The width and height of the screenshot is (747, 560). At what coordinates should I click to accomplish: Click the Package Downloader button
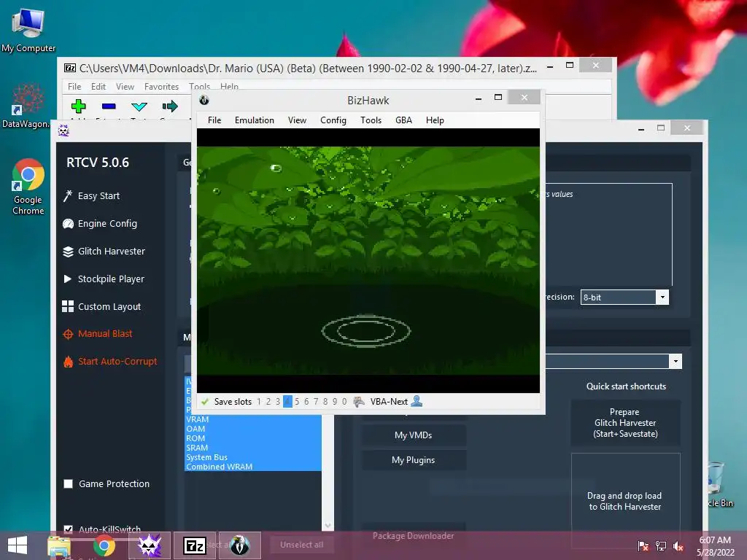[414, 536]
